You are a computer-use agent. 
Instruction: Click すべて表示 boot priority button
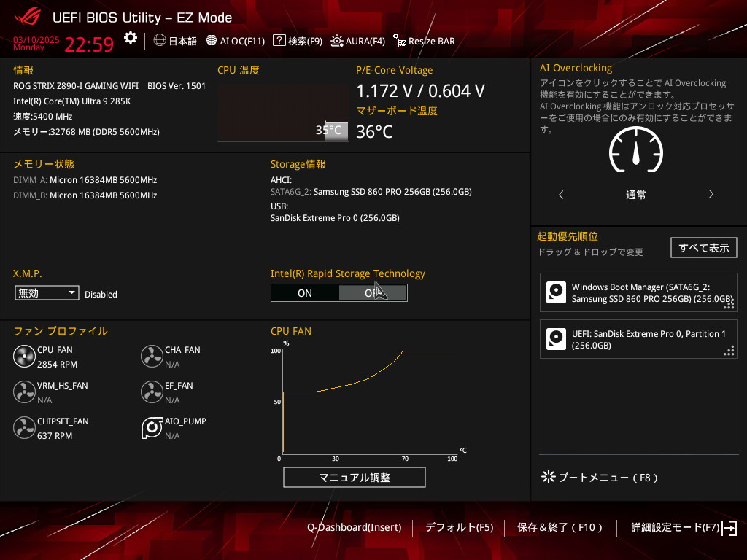[704, 248]
